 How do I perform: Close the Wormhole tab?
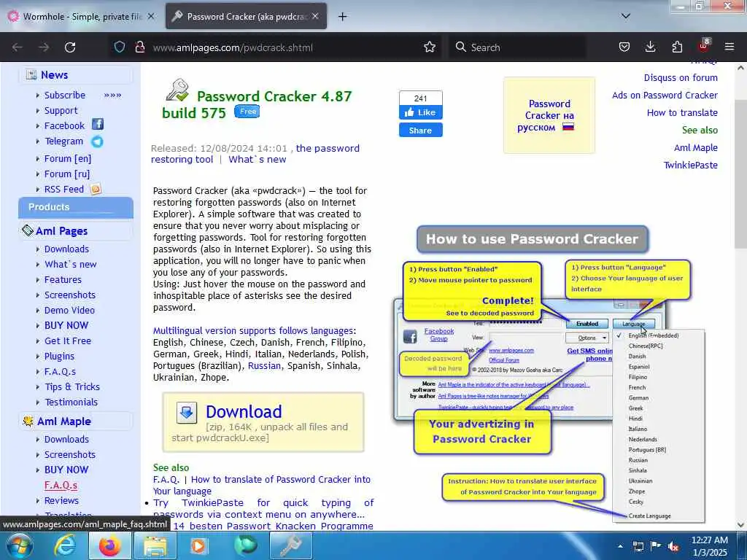(x=151, y=16)
